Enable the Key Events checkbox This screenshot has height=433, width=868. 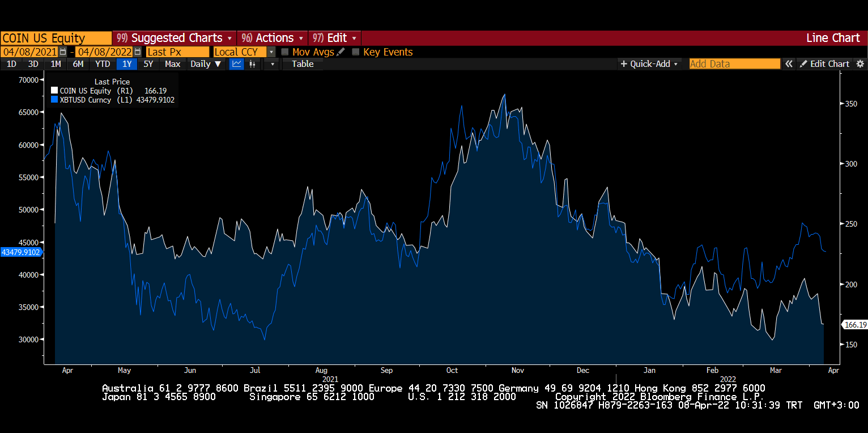(x=356, y=52)
